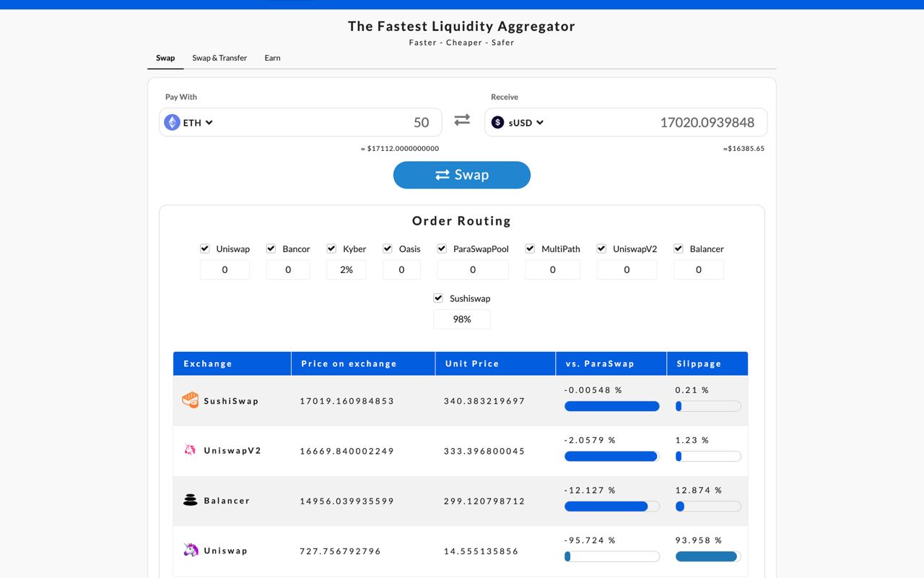This screenshot has height=578, width=924.
Task: Select the Swap tab
Action: tap(165, 58)
